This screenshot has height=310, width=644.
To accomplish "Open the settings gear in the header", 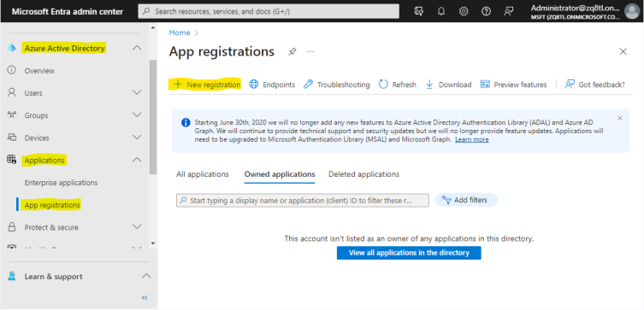I will [x=464, y=11].
